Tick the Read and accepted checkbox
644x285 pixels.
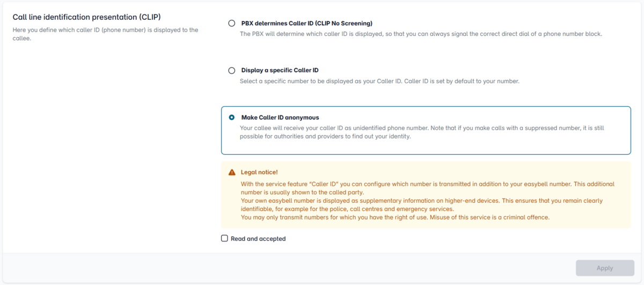[x=225, y=238]
